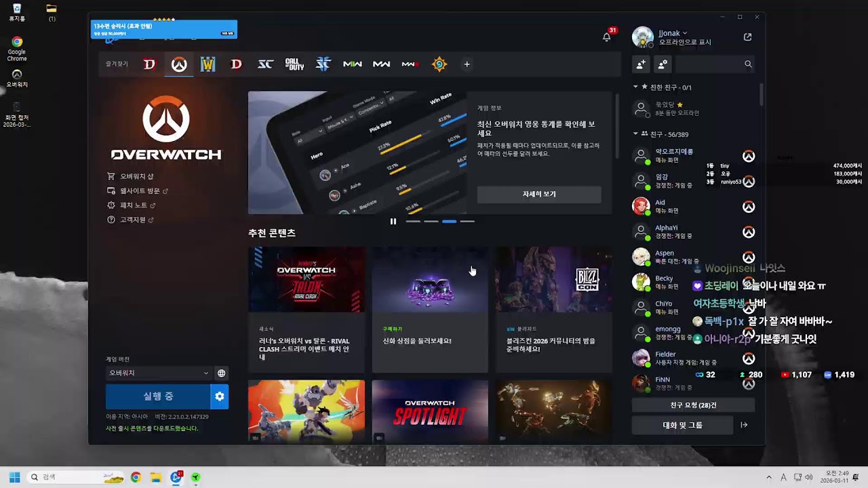Click Overwatch icon next to Aid

(749, 207)
